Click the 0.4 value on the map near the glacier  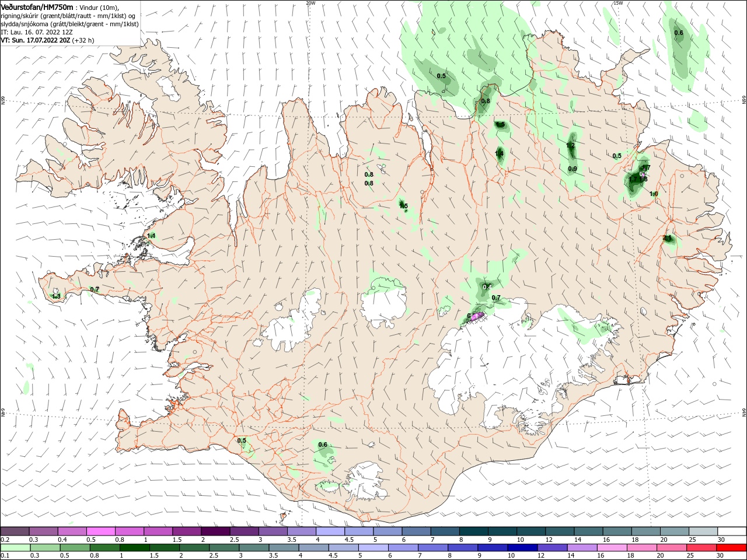[487, 286]
